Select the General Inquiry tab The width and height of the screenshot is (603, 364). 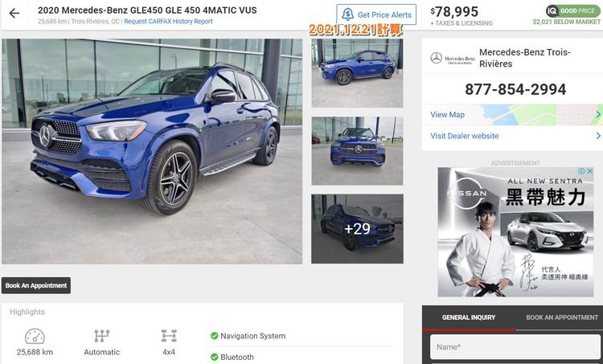469,317
